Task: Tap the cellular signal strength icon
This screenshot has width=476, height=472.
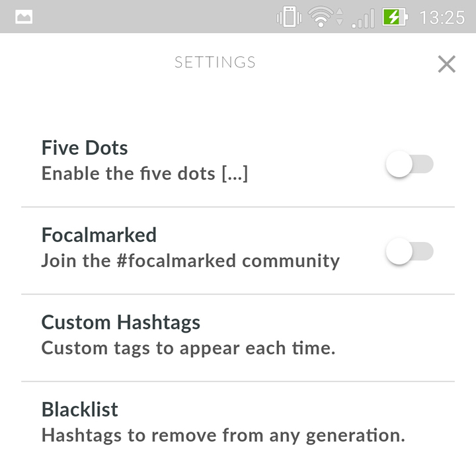Action: 363,18
